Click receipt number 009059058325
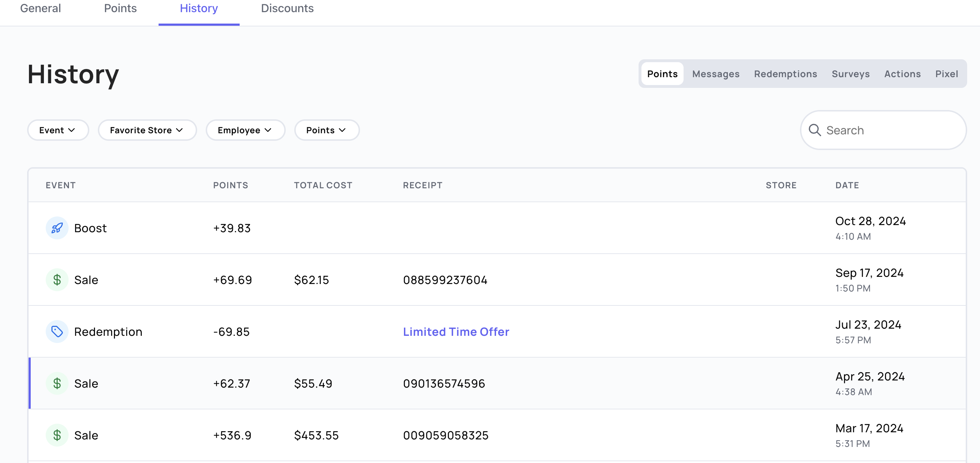The width and height of the screenshot is (980, 463). pyautogui.click(x=445, y=435)
